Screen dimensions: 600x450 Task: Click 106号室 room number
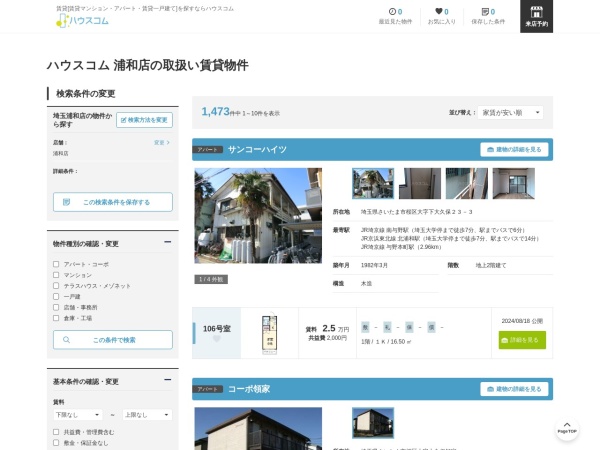click(217, 328)
